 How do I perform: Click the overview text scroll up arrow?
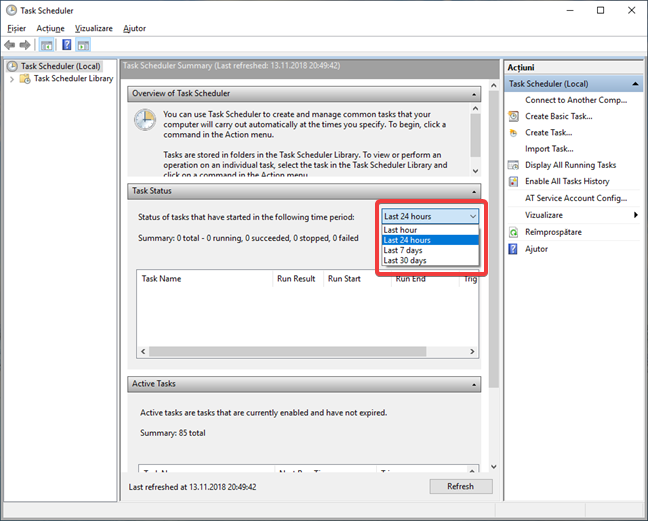pos(475,109)
